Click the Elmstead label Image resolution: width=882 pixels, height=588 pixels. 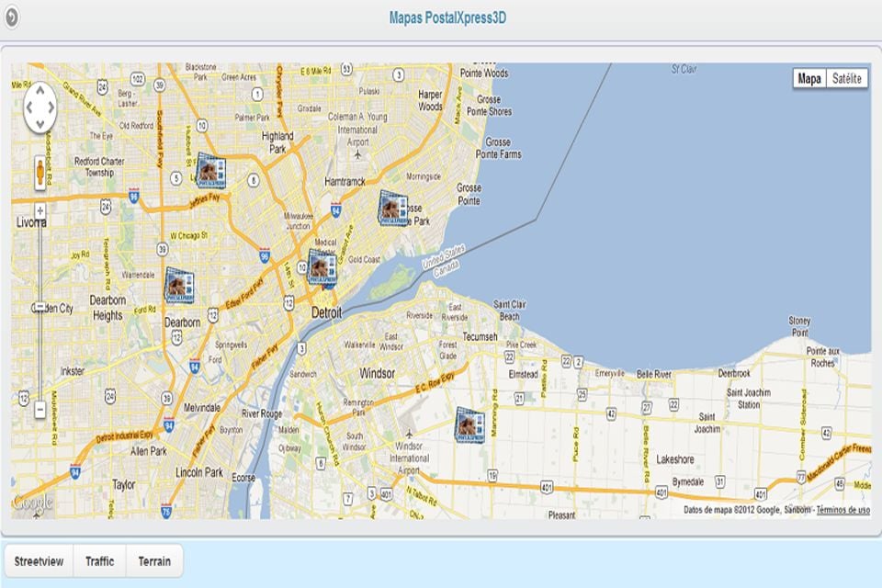click(523, 374)
